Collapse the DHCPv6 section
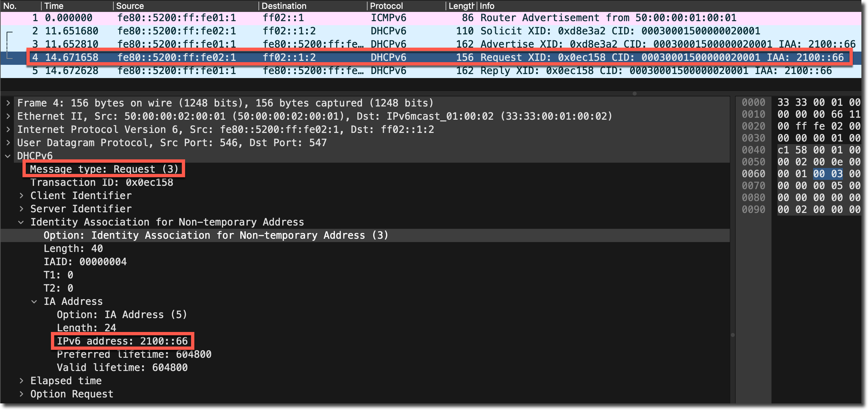The width and height of the screenshot is (868, 410). coord(8,156)
